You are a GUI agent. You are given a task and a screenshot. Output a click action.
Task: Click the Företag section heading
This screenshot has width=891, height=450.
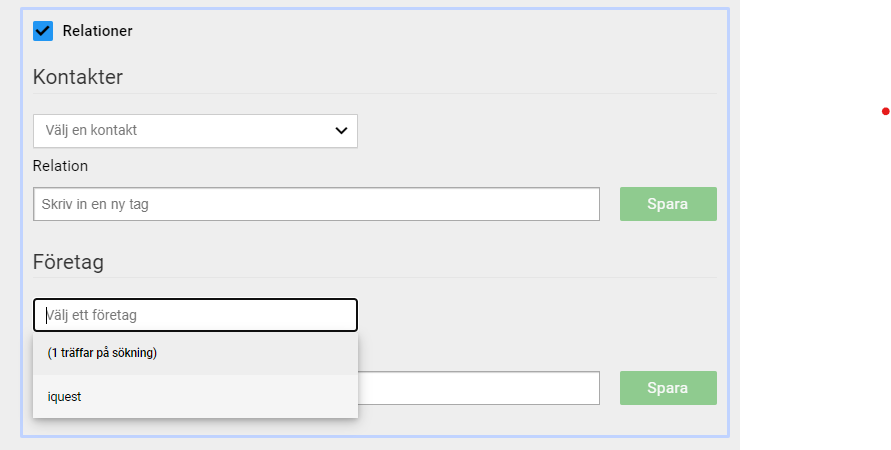click(68, 262)
